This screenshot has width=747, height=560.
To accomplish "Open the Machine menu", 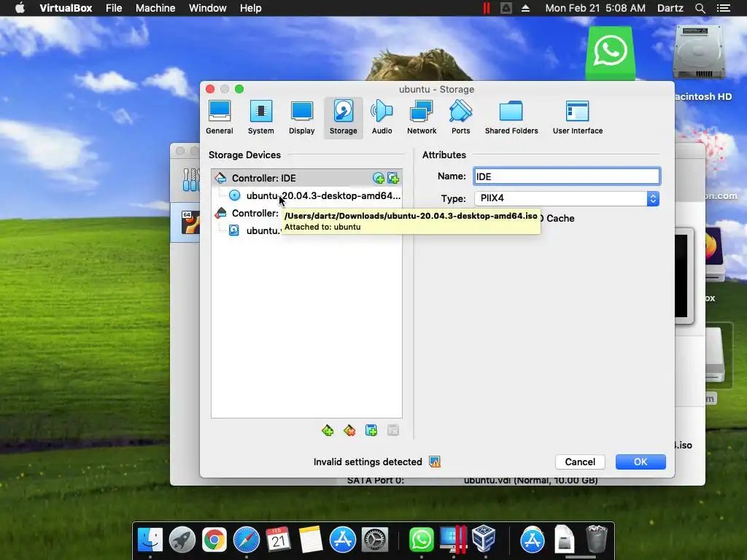I will tap(155, 8).
